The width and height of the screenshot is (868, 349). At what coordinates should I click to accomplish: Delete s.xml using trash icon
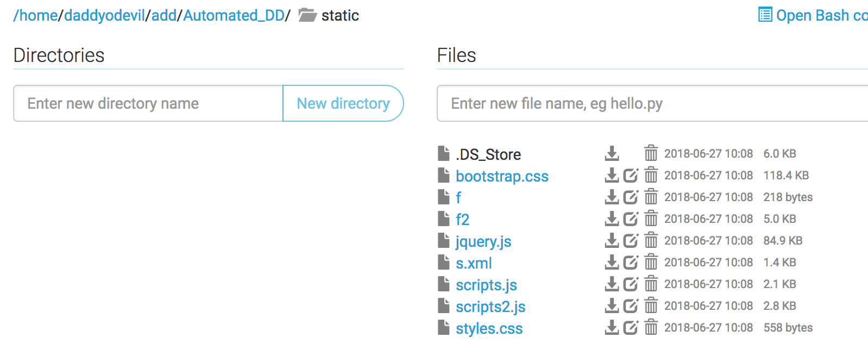click(x=651, y=263)
